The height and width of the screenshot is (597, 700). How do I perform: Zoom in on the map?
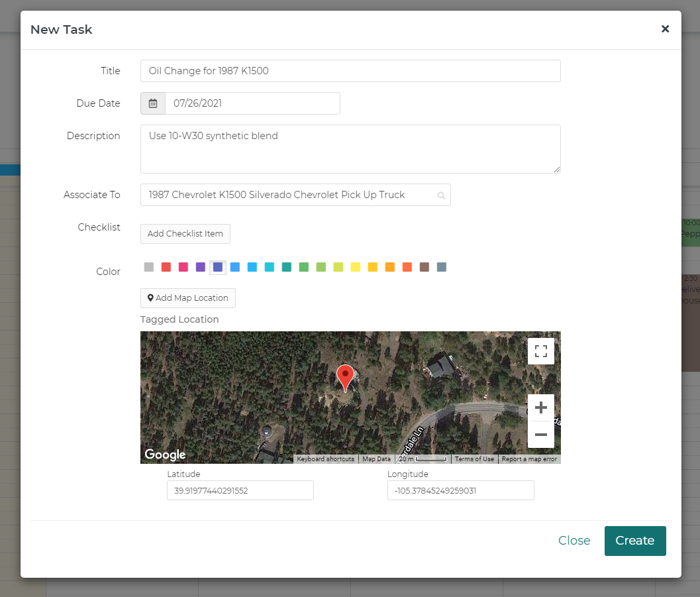(x=540, y=407)
